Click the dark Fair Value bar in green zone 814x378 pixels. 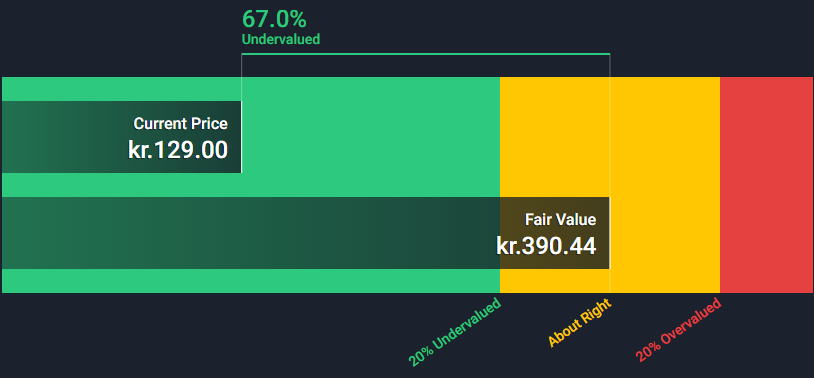[251, 233]
